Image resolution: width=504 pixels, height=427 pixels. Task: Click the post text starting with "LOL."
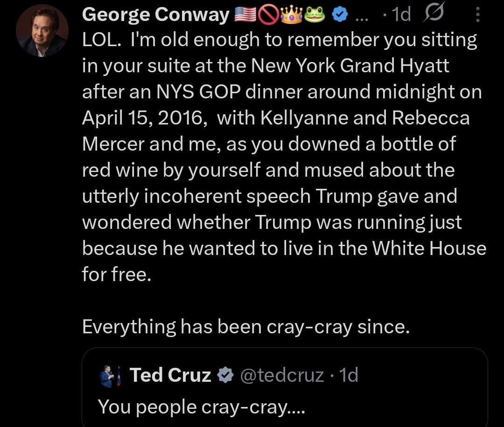coord(279,41)
